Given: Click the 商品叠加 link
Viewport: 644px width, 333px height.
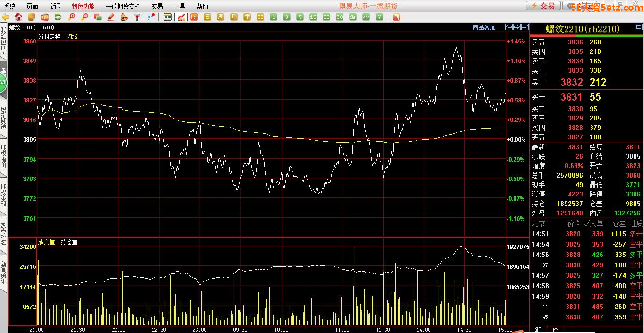Looking at the screenshot, I should (x=484, y=27).
